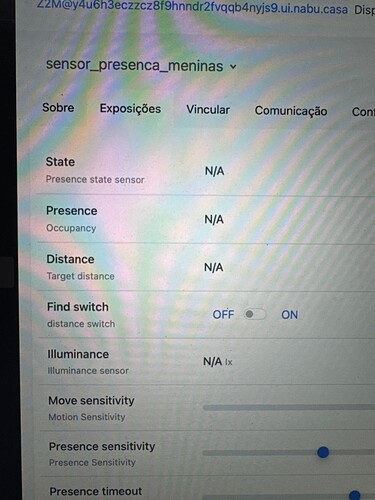Click the Presence sensitivity slider handle

point(323,452)
